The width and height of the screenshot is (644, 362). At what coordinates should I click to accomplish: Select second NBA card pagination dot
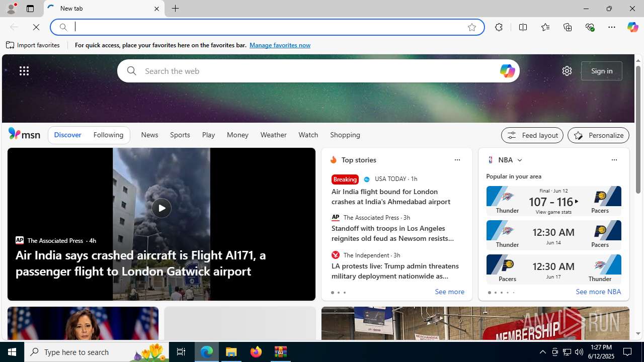(495, 293)
